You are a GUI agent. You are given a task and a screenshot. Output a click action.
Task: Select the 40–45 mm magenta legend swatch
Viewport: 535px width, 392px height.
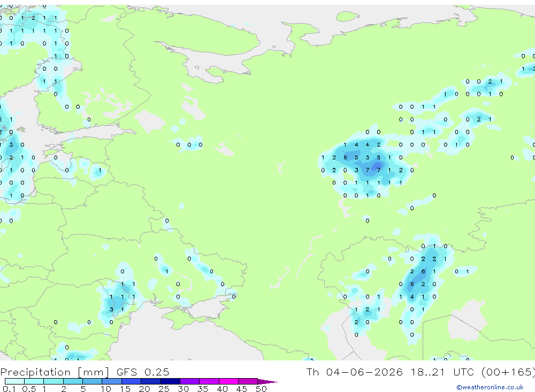tap(228, 381)
